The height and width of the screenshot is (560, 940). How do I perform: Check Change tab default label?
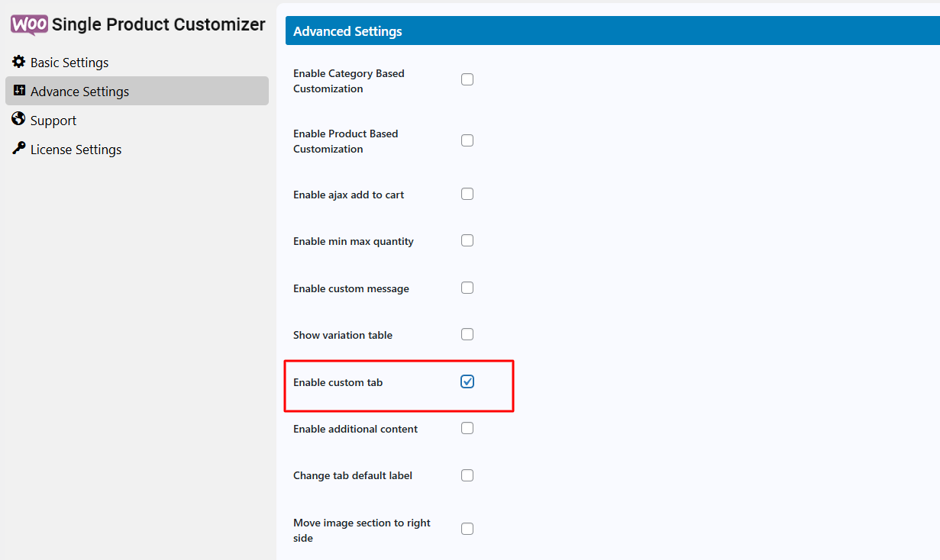tap(467, 475)
